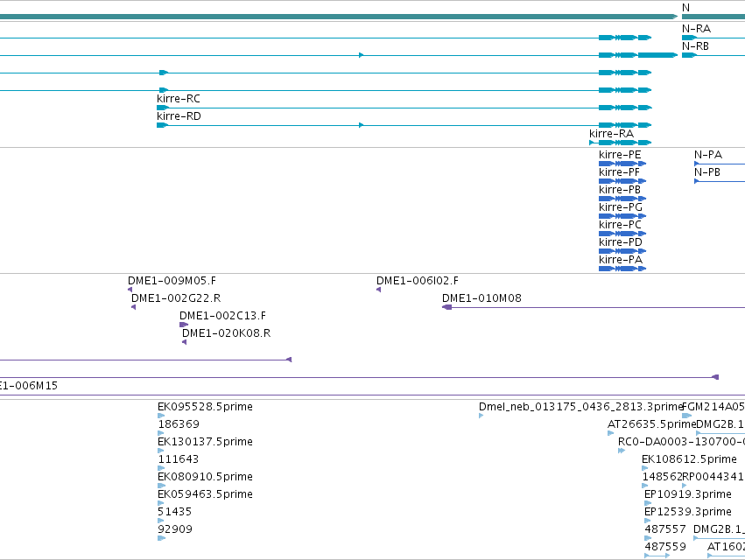
Task: Click the partial 006M15 clone label
Action: click(x=29, y=385)
